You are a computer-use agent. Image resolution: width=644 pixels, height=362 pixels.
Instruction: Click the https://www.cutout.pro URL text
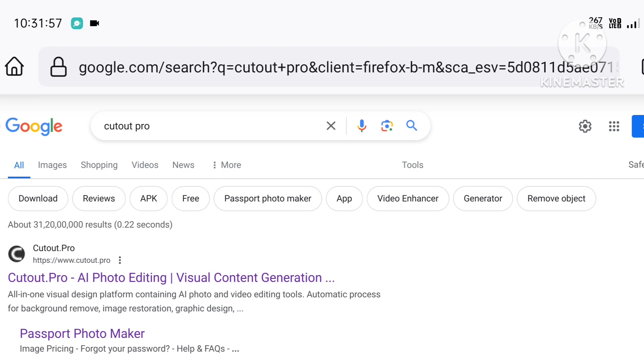coord(71,260)
